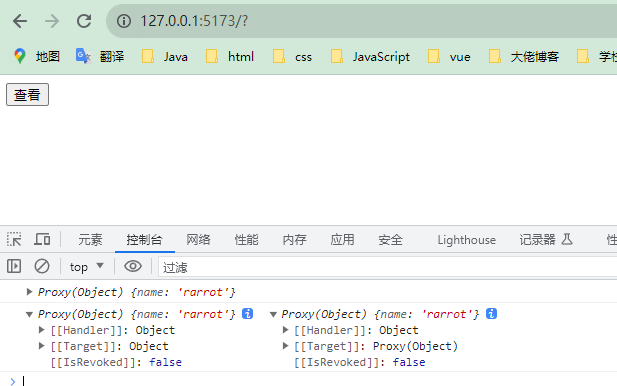
Task: Open the JavaScript bookmark folder
Action: pos(370,56)
